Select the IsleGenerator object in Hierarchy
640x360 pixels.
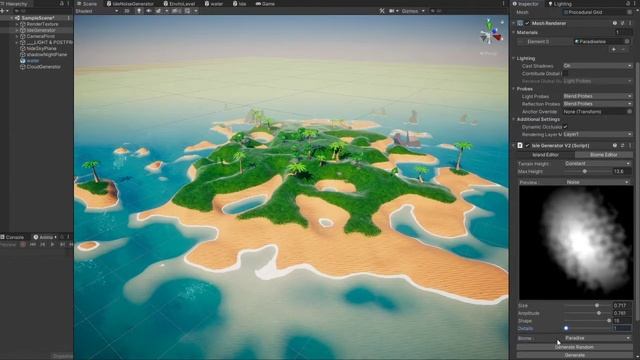click(x=41, y=30)
